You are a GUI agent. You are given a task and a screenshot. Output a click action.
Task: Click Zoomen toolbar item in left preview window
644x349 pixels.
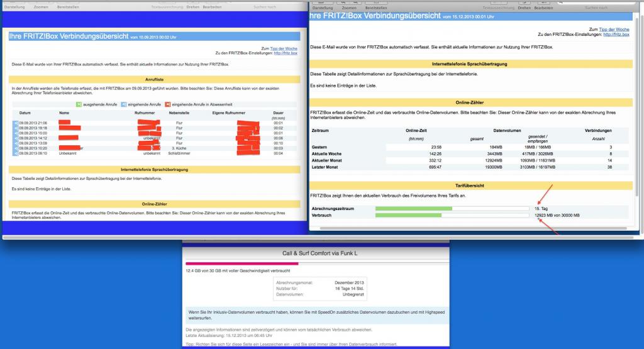pos(41,7)
